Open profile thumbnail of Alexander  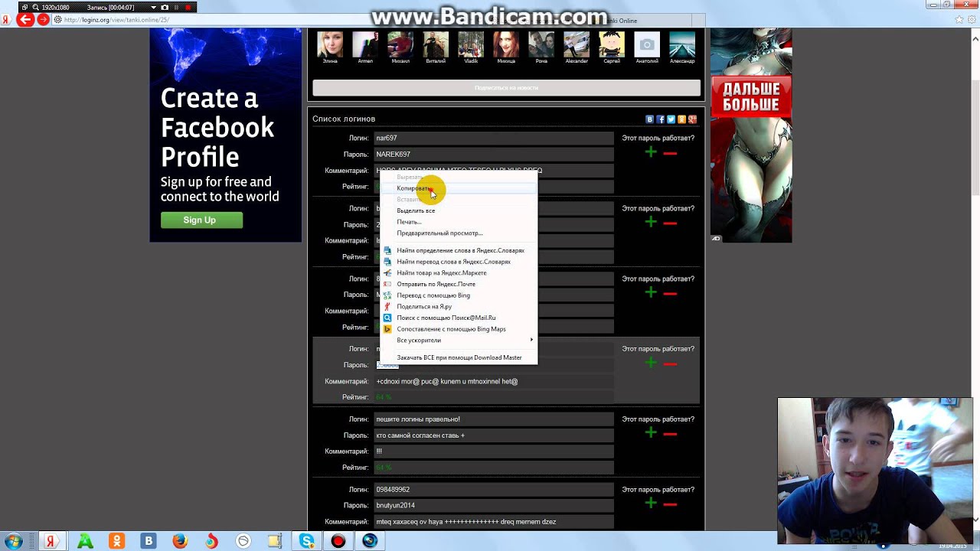pos(577,44)
